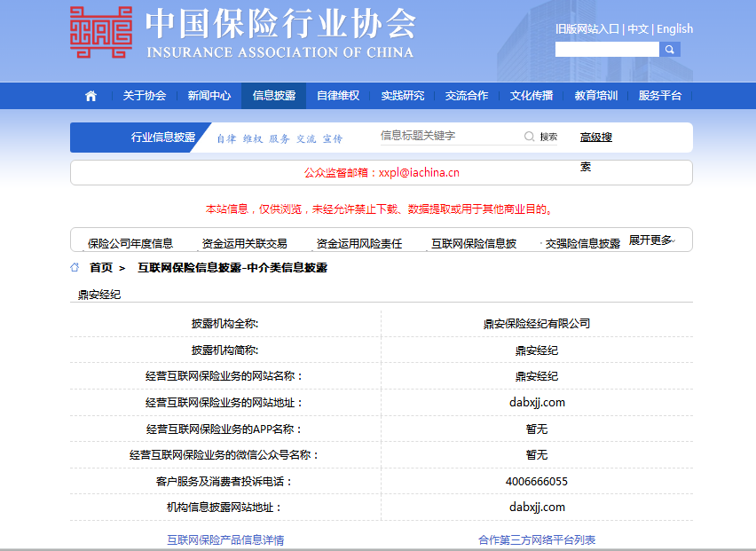Switch to 交强险信息披露 tab

tap(583, 243)
